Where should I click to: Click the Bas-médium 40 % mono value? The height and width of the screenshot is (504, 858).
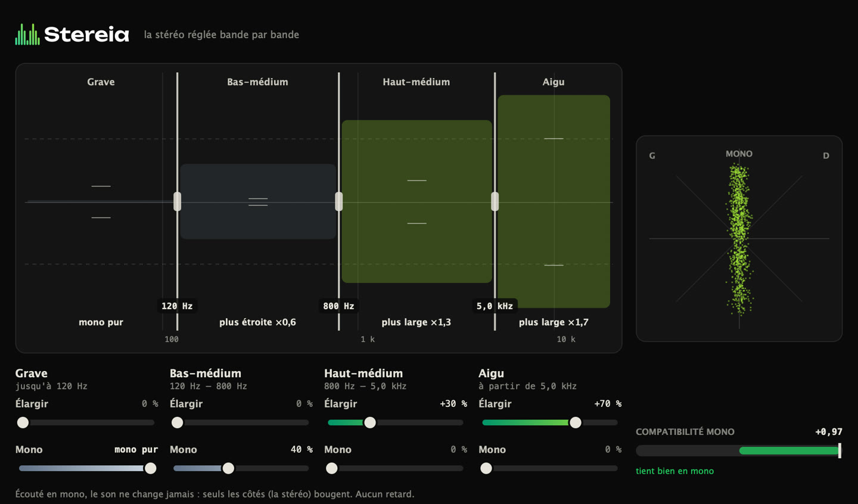[301, 450]
